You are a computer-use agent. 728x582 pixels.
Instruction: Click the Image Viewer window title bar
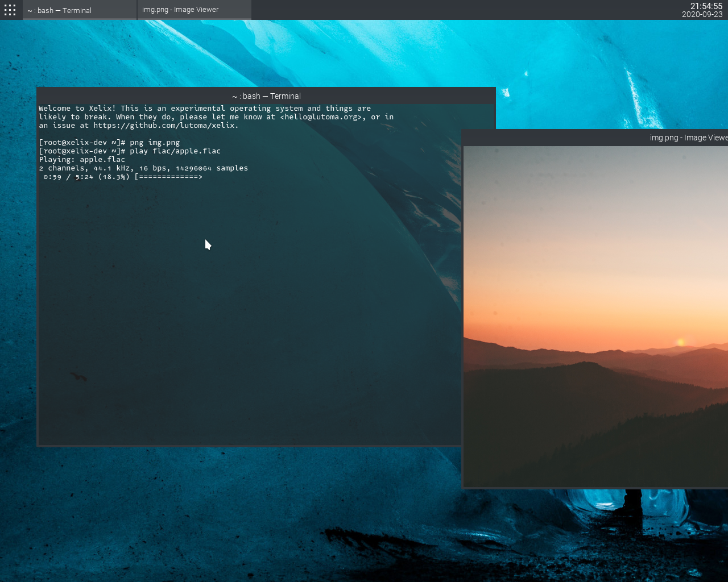pos(595,138)
